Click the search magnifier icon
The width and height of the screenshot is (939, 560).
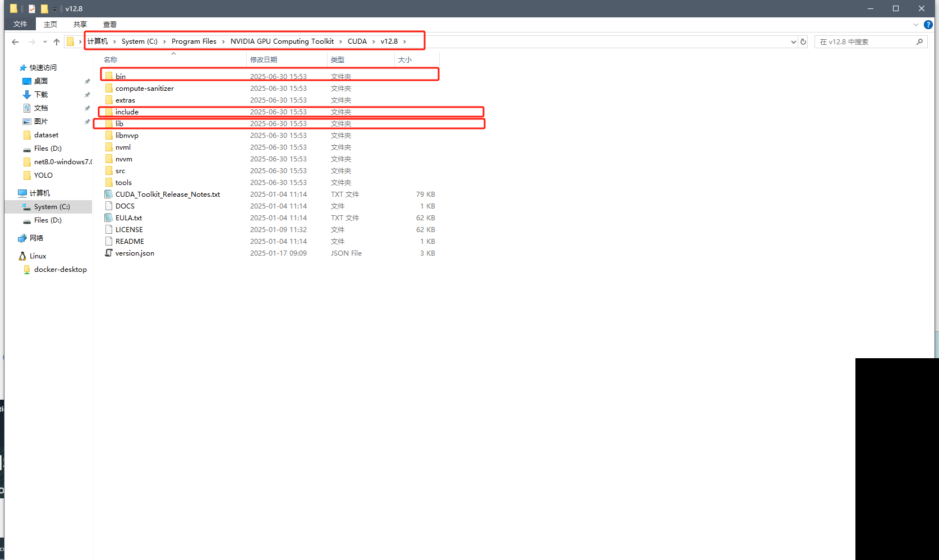pyautogui.click(x=919, y=41)
